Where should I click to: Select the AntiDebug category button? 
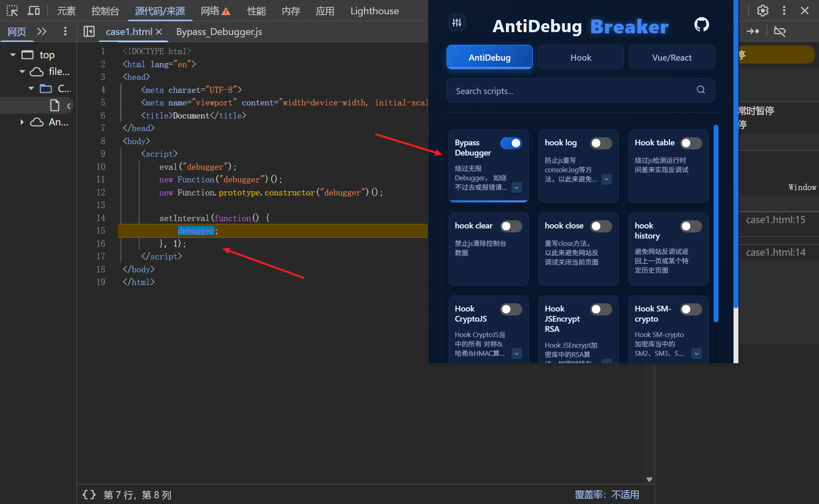pos(489,57)
